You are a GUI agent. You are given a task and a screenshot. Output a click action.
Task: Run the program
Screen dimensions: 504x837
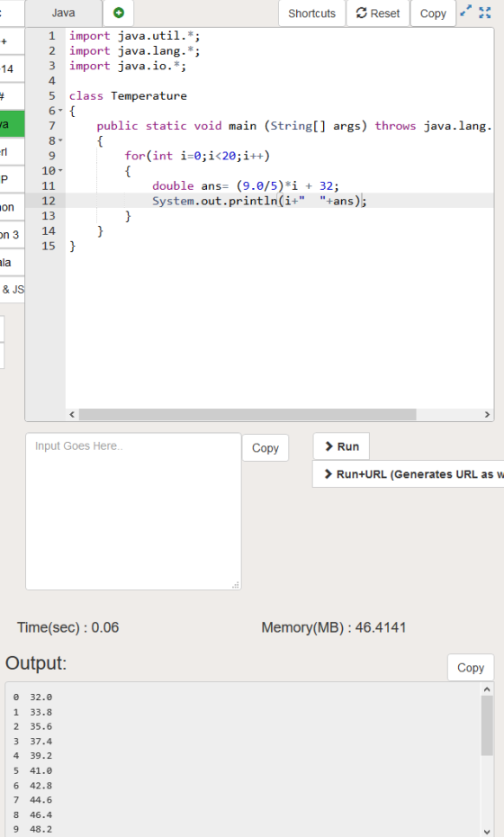[342, 446]
